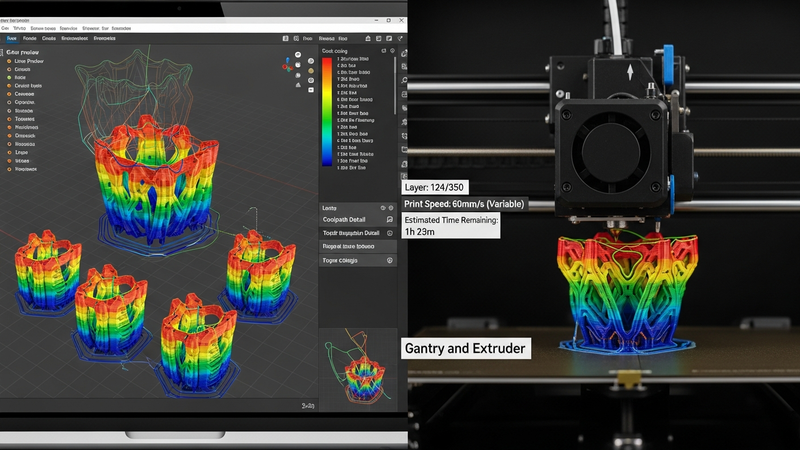Click the round icon on the bottom panel row
Image resolution: width=800 pixels, height=450 pixels.
click(390, 260)
